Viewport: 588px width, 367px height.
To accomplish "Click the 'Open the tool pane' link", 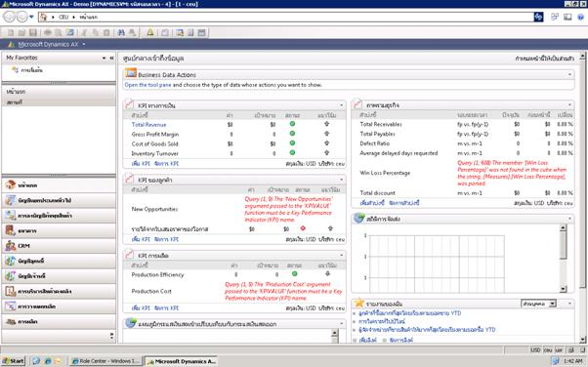I will click(x=147, y=85).
